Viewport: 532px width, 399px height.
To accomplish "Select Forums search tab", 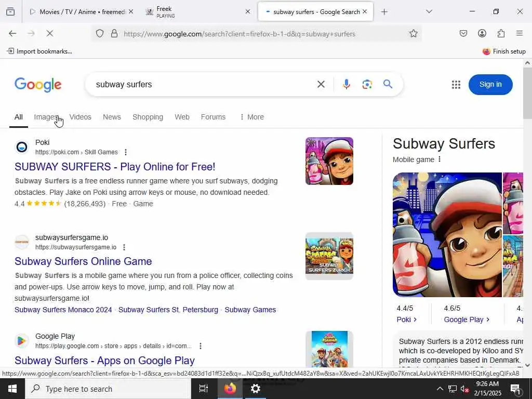I will (x=213, y=117).
